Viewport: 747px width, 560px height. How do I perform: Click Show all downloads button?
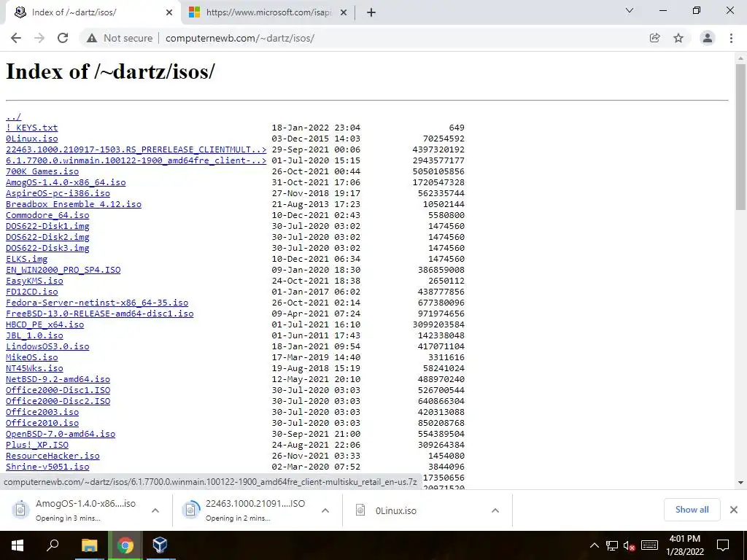click(692, 510)
